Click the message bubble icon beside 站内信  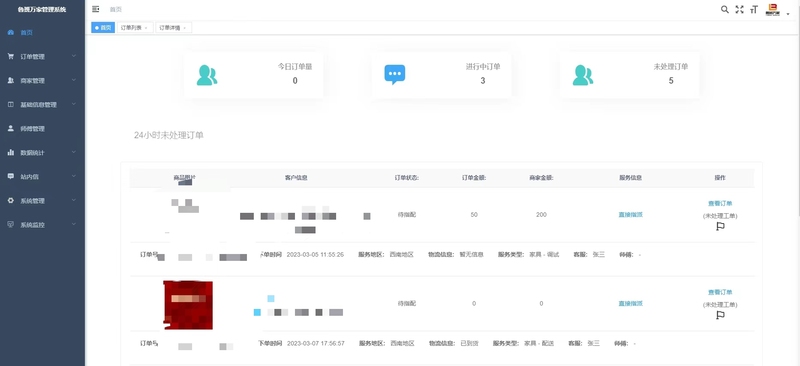click(11, 177)
